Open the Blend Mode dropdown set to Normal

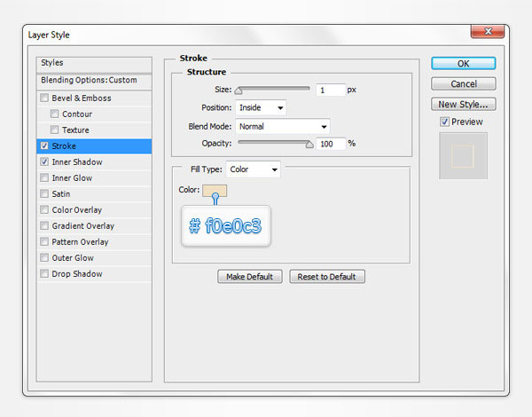pos(282,126)
